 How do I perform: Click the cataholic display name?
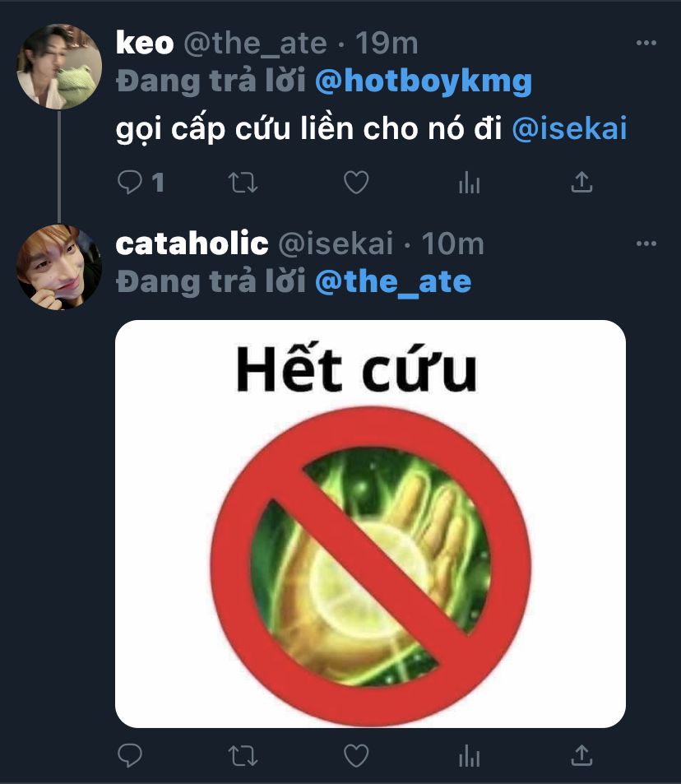coord(192,244)
